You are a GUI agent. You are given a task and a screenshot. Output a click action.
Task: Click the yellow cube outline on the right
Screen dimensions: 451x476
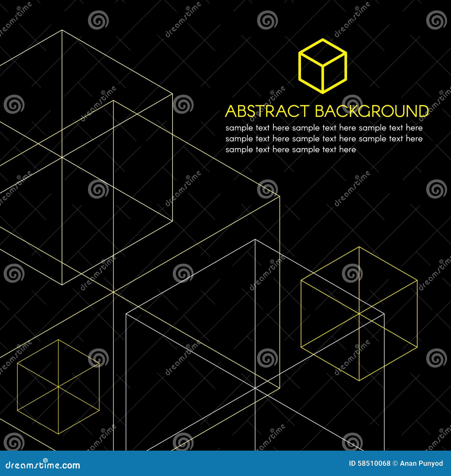[359, 314]
